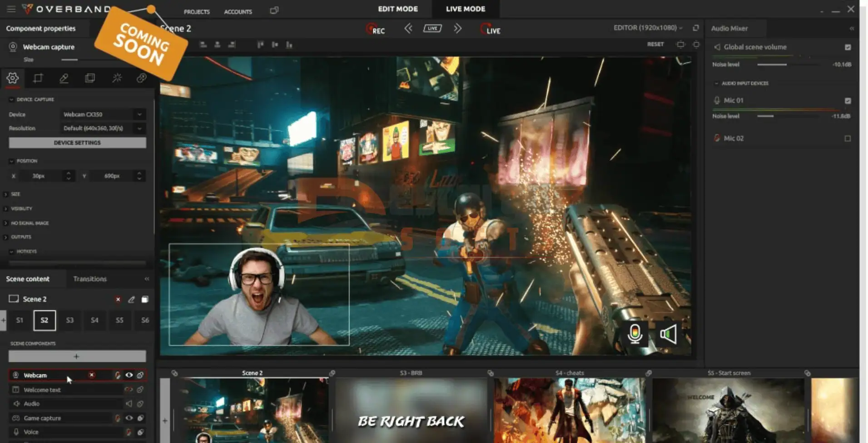The width and height of the screenshot is (868, 443).
Task: Click the link icon of Webcam component
Action: coord(140,375)
